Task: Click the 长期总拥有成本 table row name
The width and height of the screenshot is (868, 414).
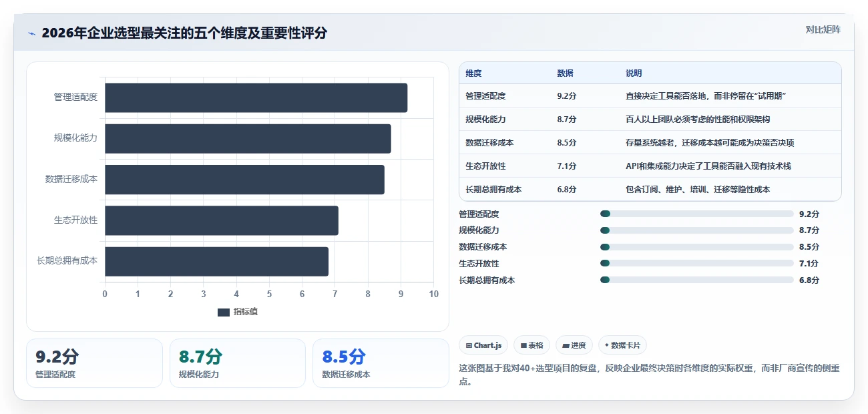Action: [x=493, y=190]
